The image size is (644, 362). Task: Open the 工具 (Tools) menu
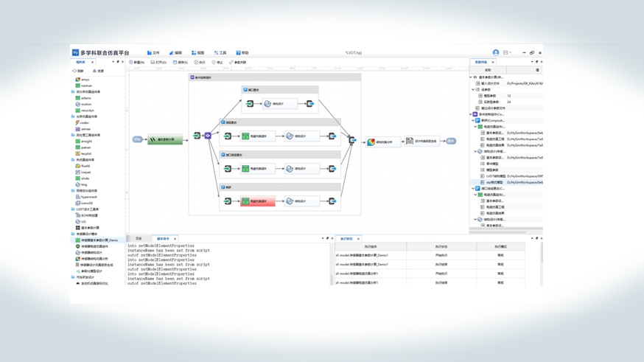click(220, 53)
